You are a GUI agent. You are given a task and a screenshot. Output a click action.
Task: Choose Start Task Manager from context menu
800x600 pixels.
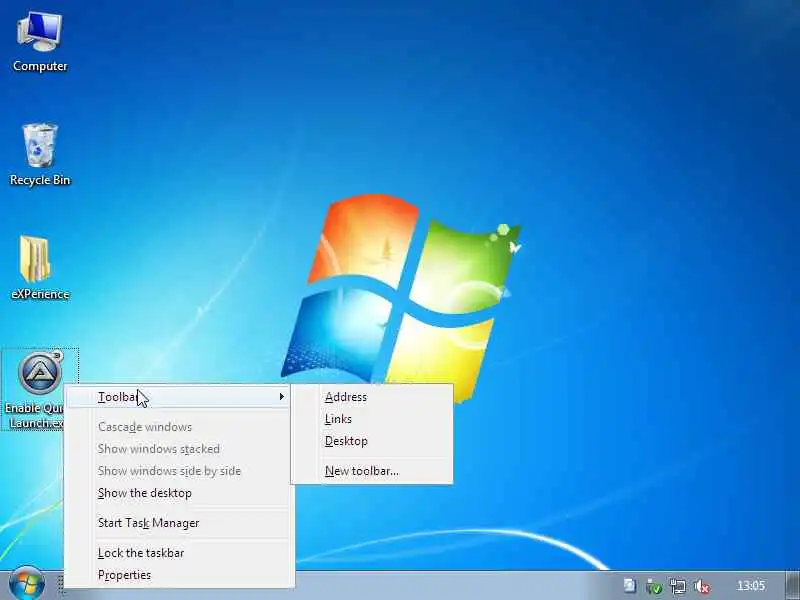179,523
